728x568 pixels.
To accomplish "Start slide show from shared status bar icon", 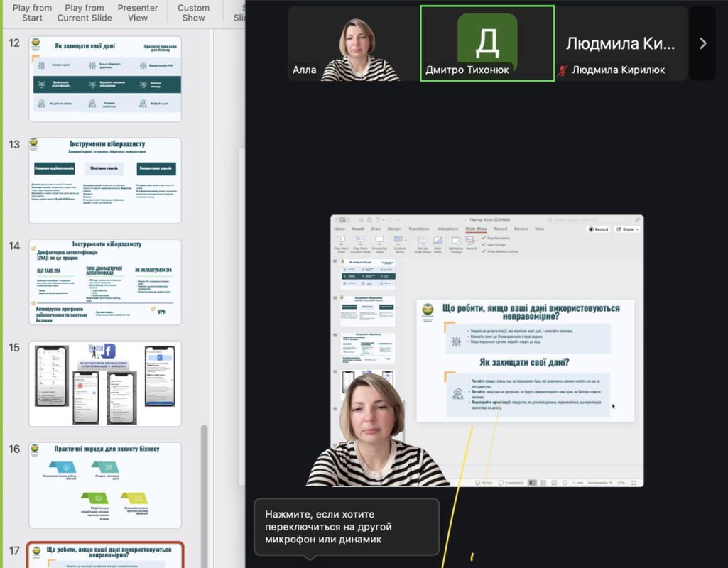I will pyautogui.click(x=565, y=483).
